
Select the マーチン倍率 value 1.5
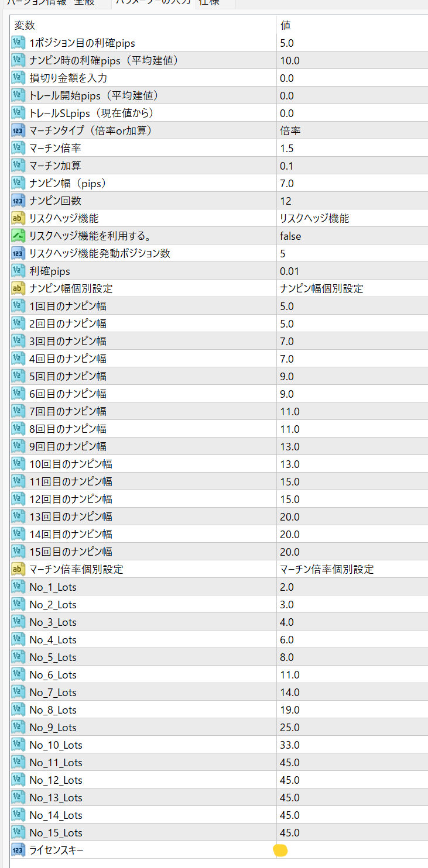[351, 148]
